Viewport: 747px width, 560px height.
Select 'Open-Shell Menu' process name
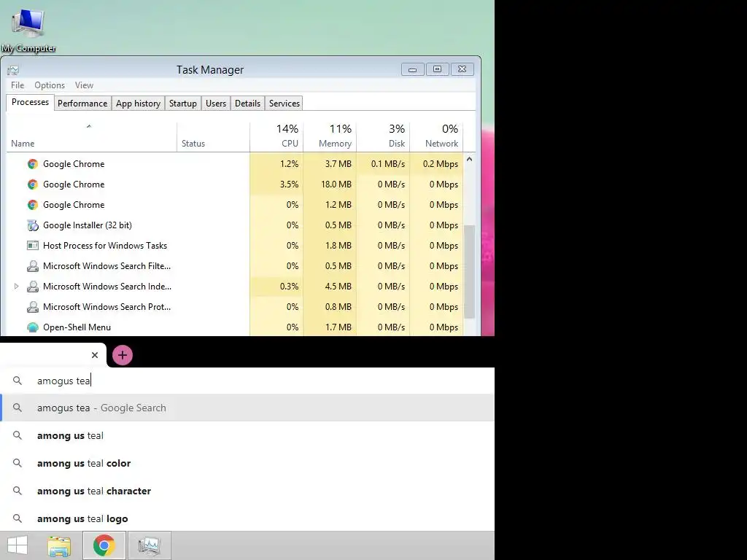(x=77, y=327)
